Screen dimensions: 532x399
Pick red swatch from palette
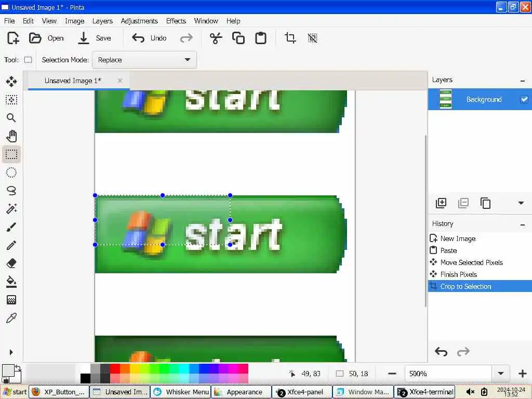coord(115,368)
